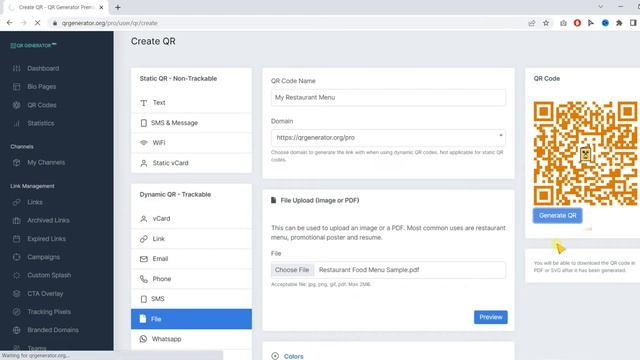Go to QR Codes section

[x=42, y=105]
